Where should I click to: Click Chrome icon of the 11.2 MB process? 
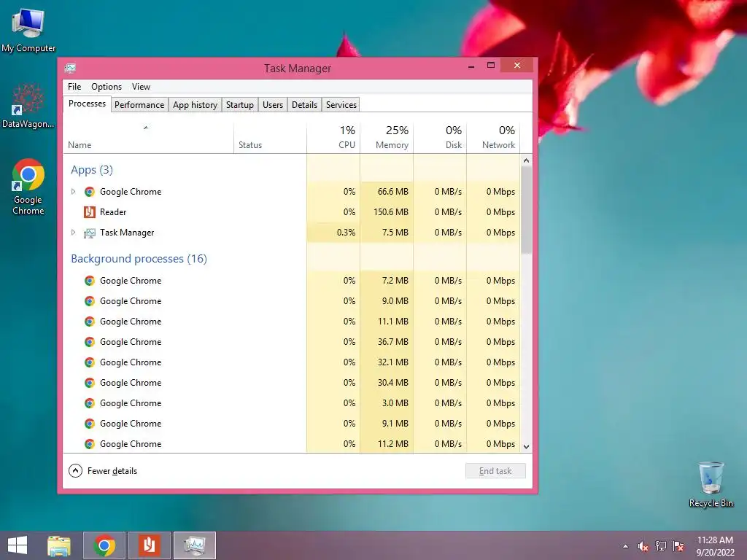click(x=90, y=444)
